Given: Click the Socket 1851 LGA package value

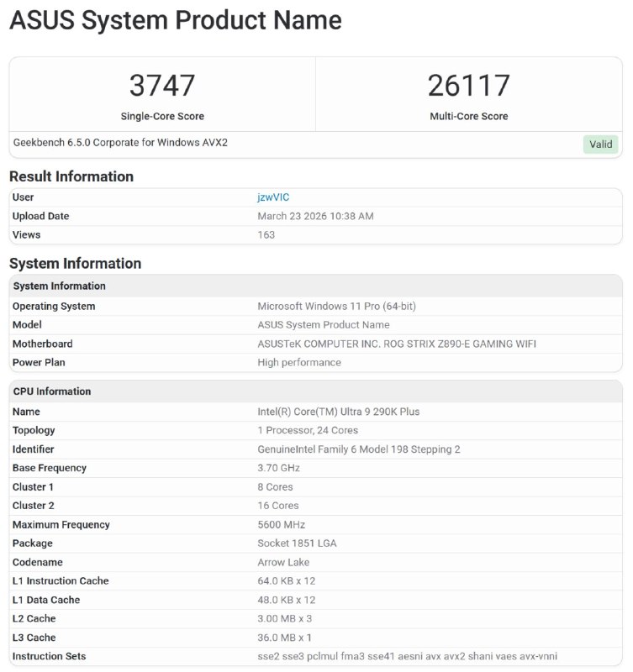Looking at the screenshot, I should (x=297, y=543).
